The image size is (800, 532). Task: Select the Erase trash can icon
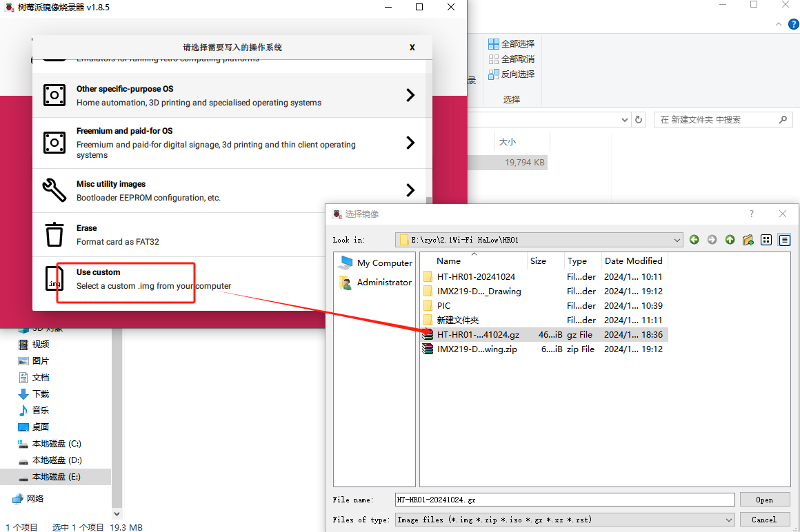(54, 234)
